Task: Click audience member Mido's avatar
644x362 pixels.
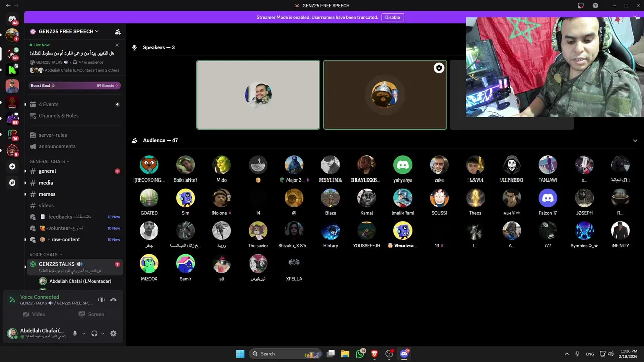Action: pyautogui.click(x=222, y=165)
